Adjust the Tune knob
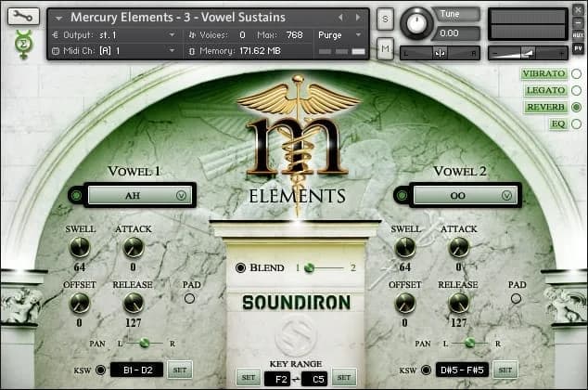Screen dimensions: 588x390 [416, 23]
